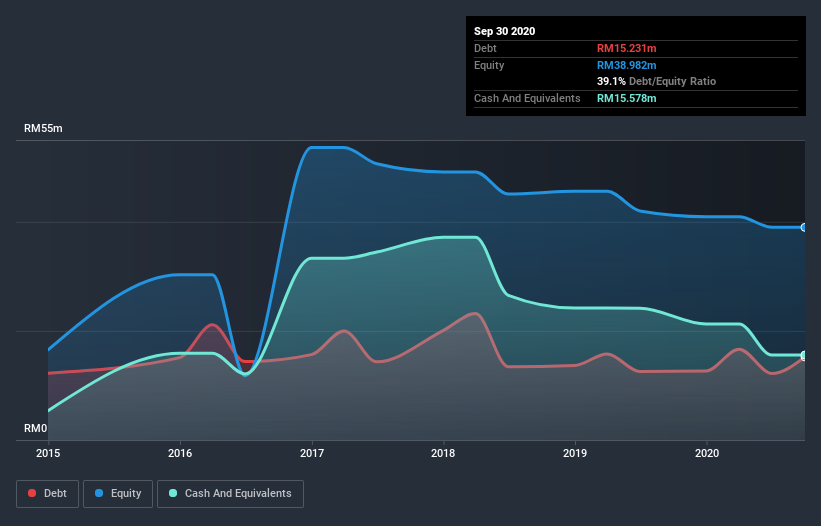The image size is (821, 526).
Task: Click the 2020 axis label
Action: [x=707, y=453]
